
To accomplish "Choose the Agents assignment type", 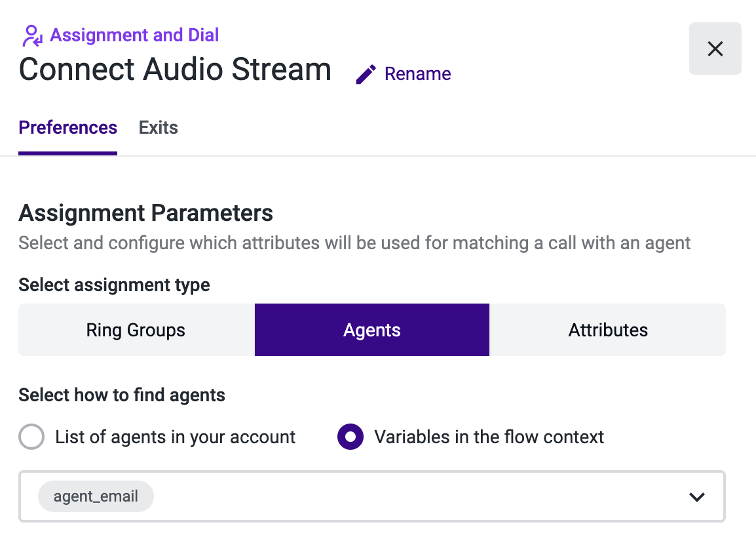I will coord(371,330).
